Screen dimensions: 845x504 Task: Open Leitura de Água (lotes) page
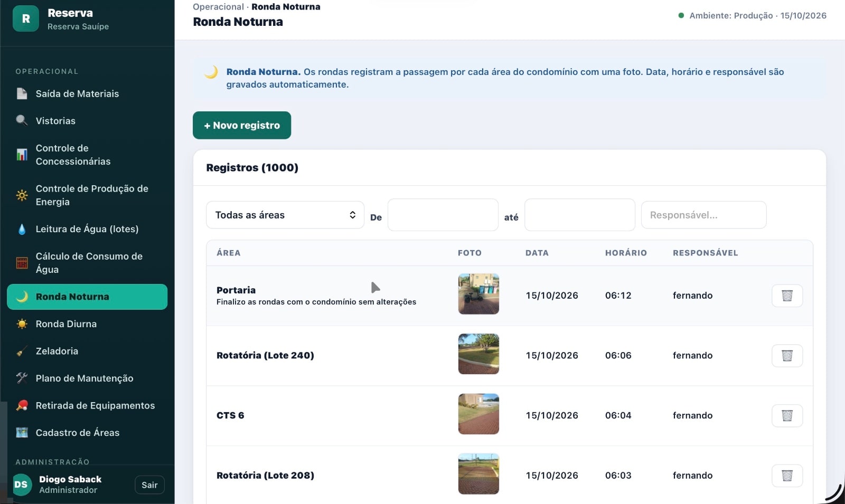pos(87,229)
